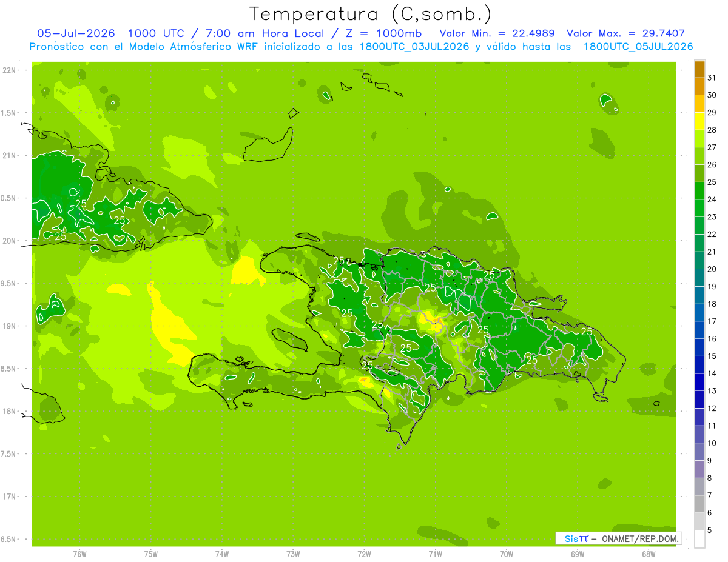Click the SisTT ONAMET/REP.DOM. credit box

click(x=618, y=538)
